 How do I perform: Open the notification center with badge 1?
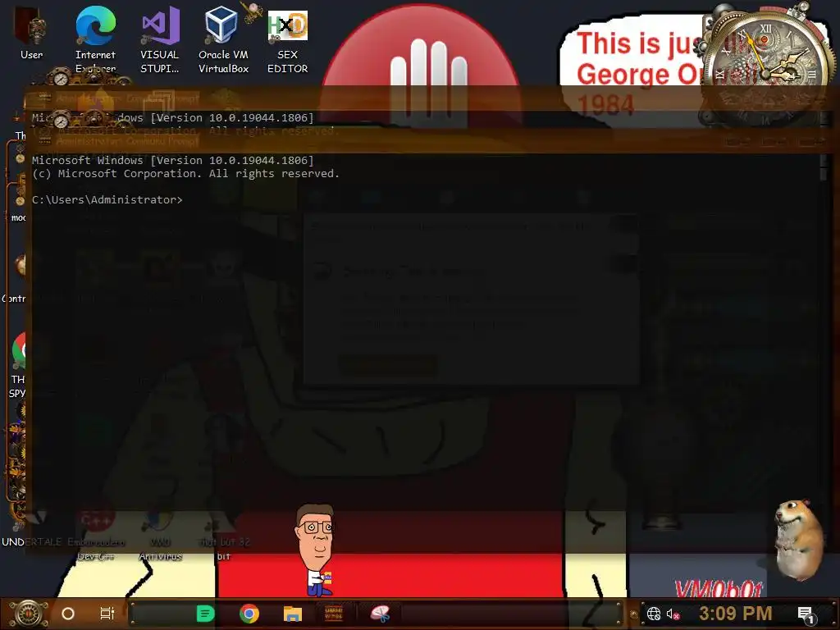806,614
